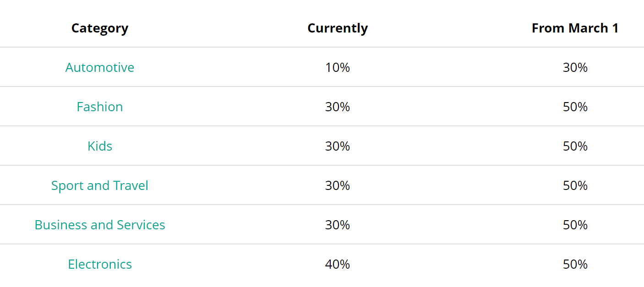Screen dimensions: 644x287
Task: Open the Fashion category link
Action: click(x=100, y=107)
